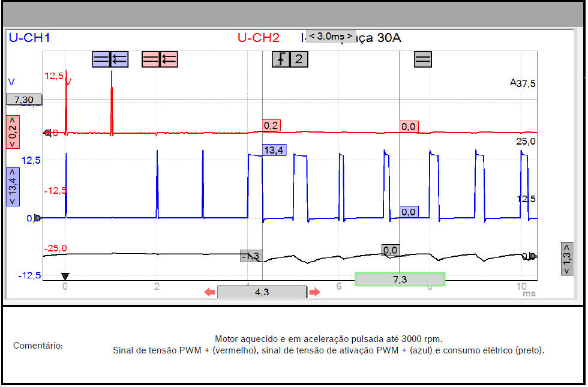Click the 3,0ms time difference label
Viewport: 588px width, 387px height.
(331, 36)
